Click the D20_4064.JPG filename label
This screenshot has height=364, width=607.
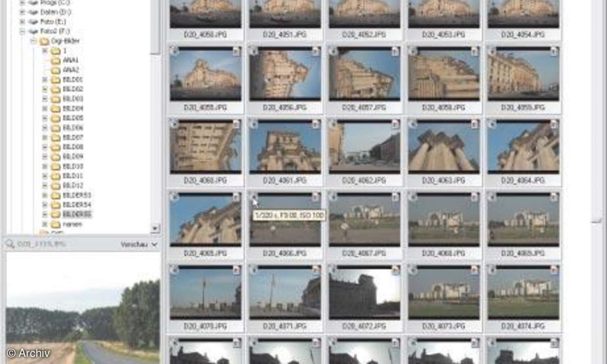click(x=524, y=180)
